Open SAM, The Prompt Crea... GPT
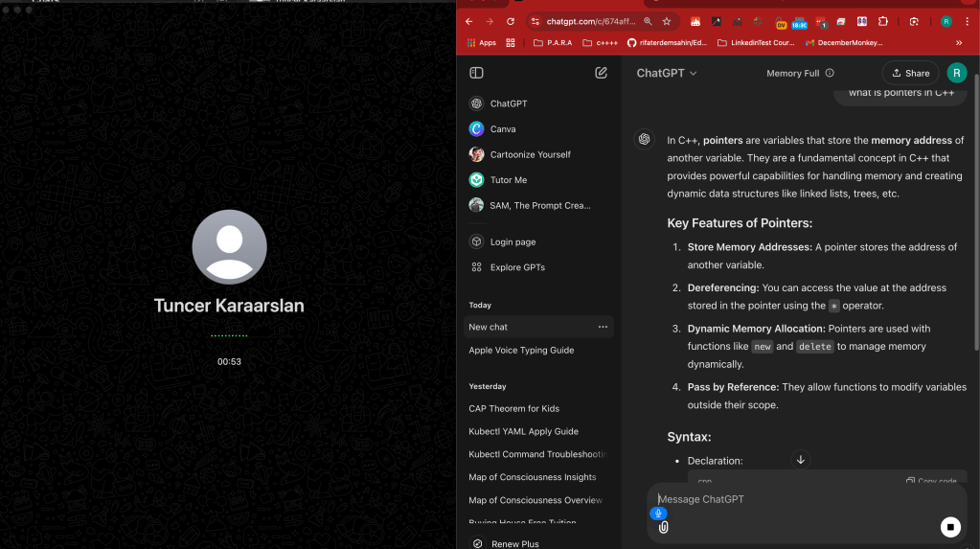The height and width of the screenshot is (549, 980). [537, 205]
